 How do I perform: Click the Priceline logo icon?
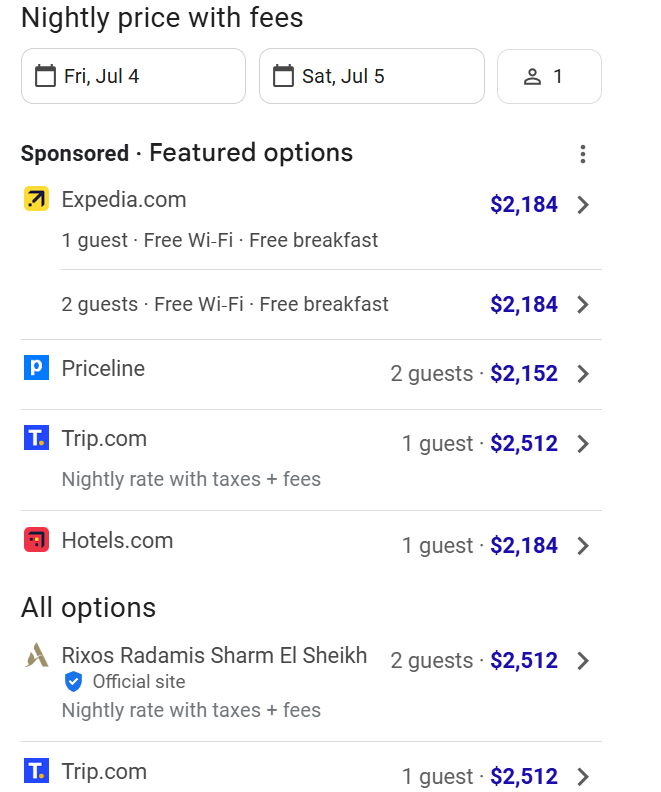[36, 368]
